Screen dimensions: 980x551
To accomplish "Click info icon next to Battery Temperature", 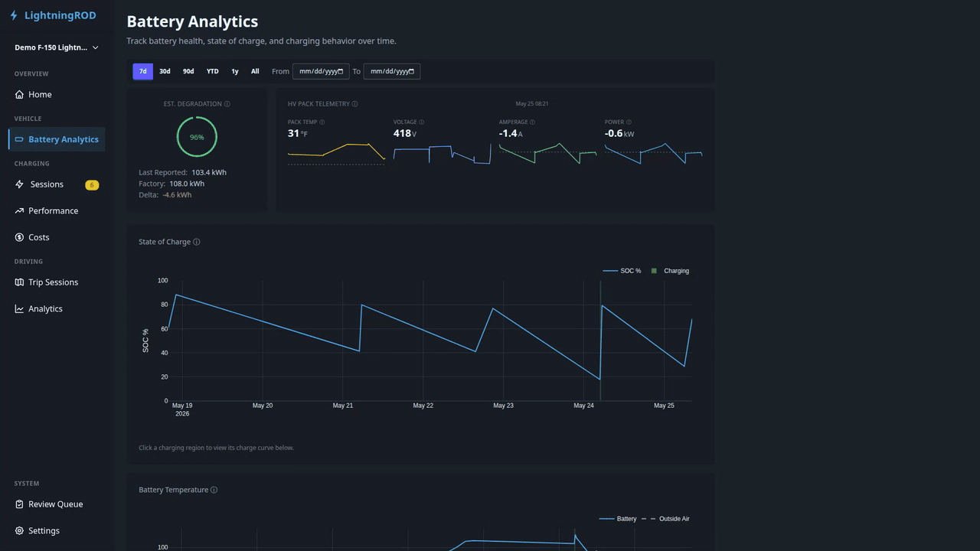I will (x=214, y=490).
